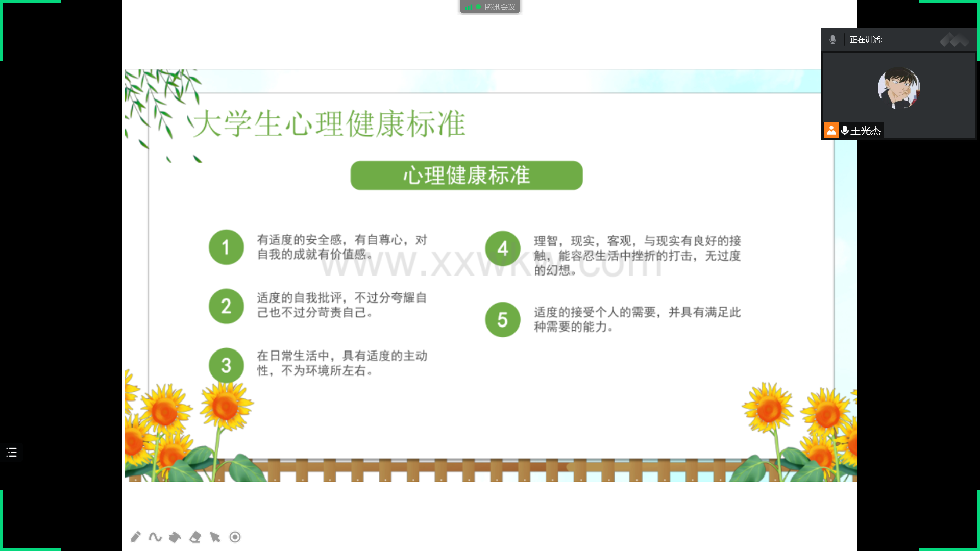Click the circular laser pointer tool
This screenshot has height=551, width=980.
pyautogui.click(x=235, y=537)
